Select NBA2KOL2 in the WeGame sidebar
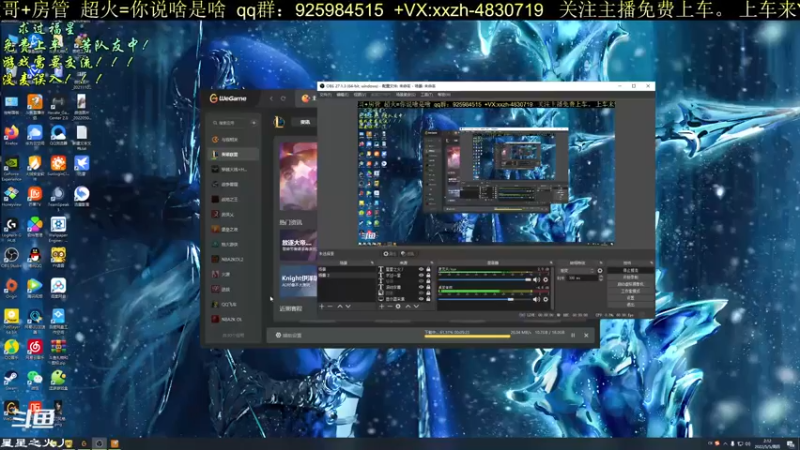Viewport: 800px width, 450px height. pos(233,259)
